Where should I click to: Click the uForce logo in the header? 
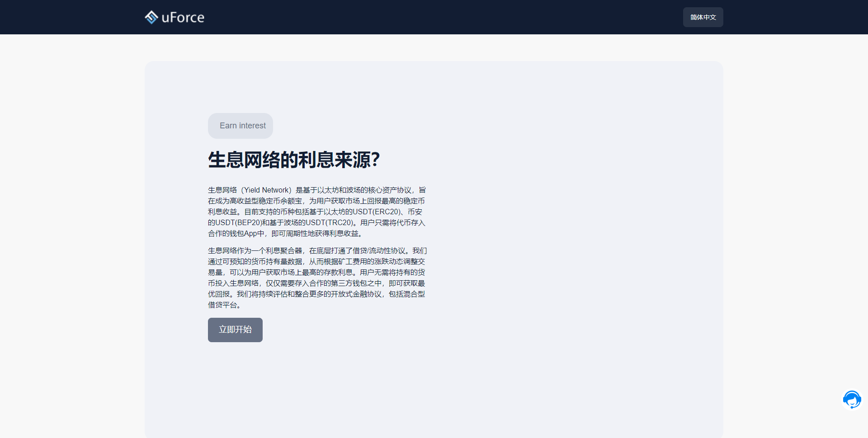[x=175, y=17]
